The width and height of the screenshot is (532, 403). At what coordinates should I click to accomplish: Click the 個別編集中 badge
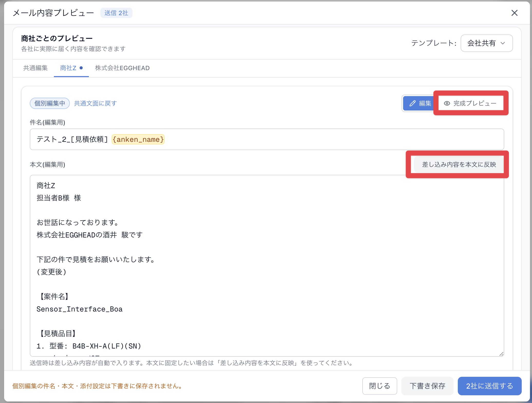point(50,103)
